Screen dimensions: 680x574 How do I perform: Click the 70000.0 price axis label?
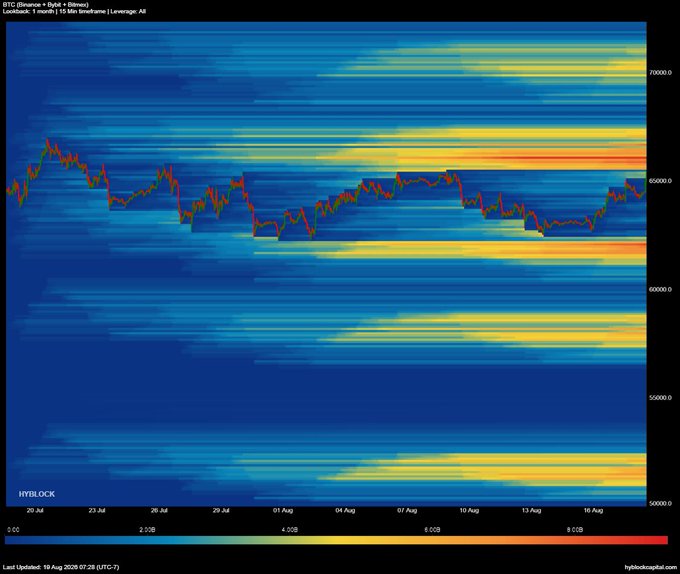pos(660,72)
